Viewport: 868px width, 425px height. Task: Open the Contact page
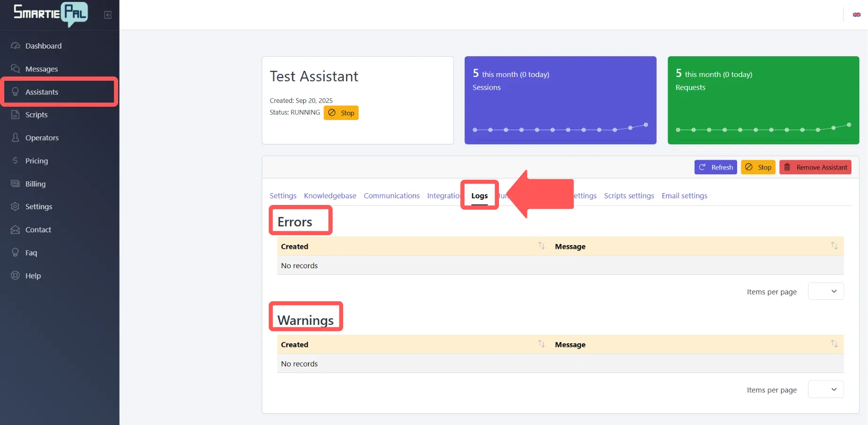(38, 229)
